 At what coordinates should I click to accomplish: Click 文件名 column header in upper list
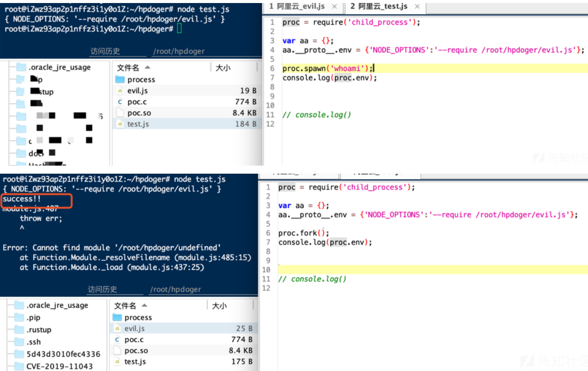(x=128, y=67)
